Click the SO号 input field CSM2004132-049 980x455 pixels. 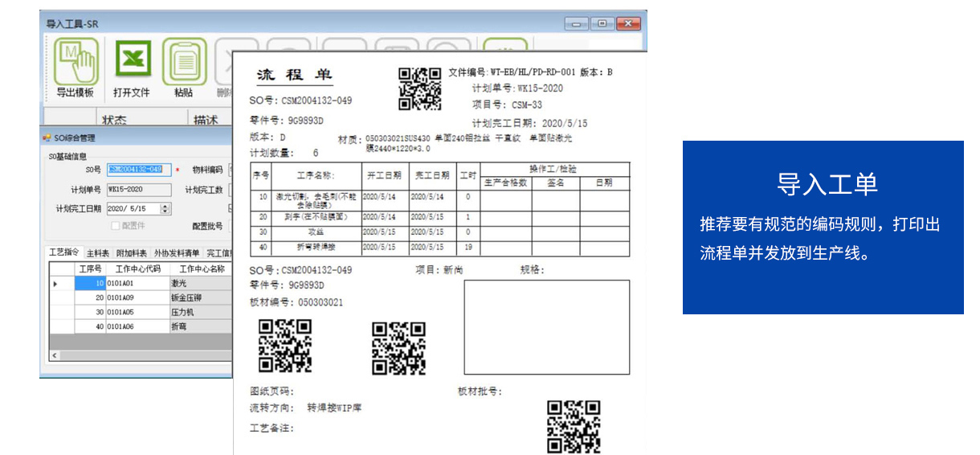[x=139, y=170]
